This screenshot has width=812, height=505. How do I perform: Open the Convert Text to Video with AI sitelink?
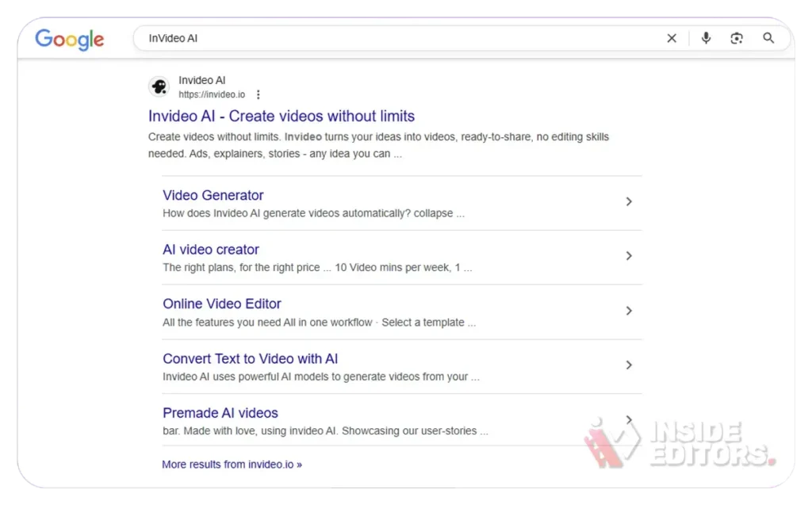[250, 358]
